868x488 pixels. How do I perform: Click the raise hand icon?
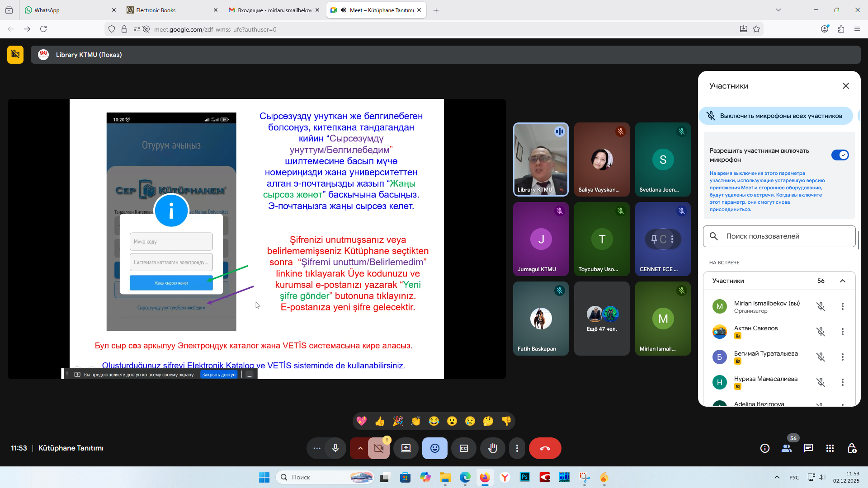pyautogui.click(x=492, y=448)
